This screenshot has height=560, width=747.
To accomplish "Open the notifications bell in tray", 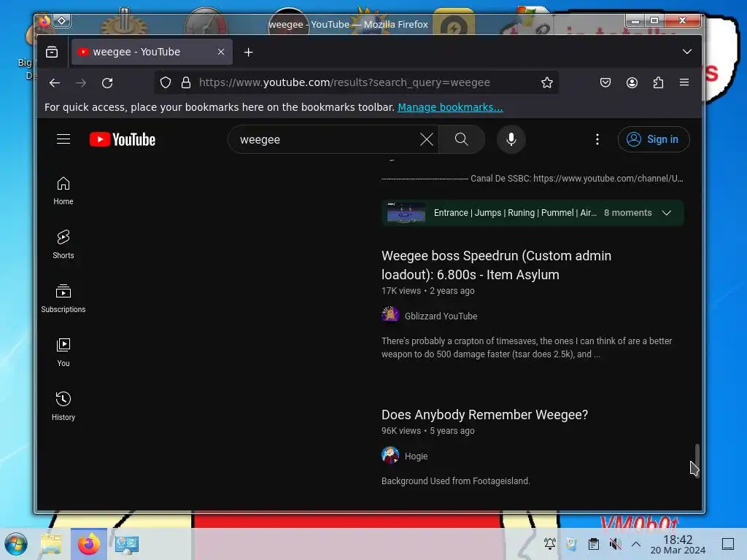I will [549, 544].
